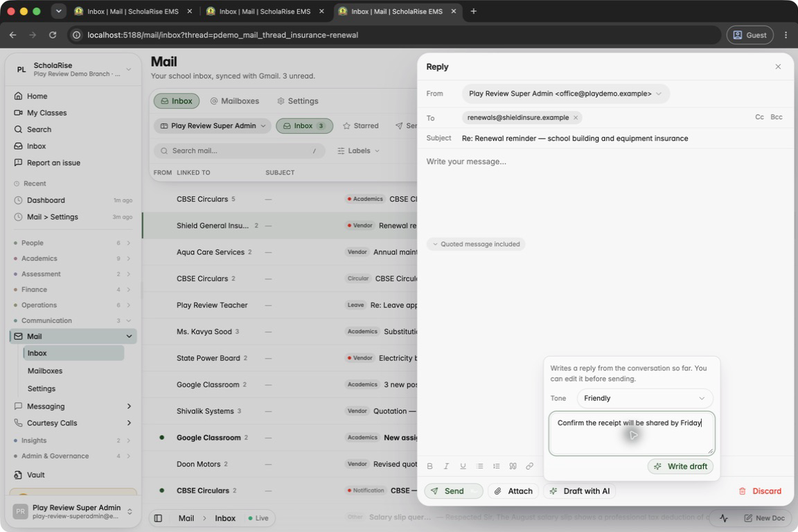This screenshot has height=532, width=798.
Task: Open the tab list dropdown arrow
Action: 58,11
